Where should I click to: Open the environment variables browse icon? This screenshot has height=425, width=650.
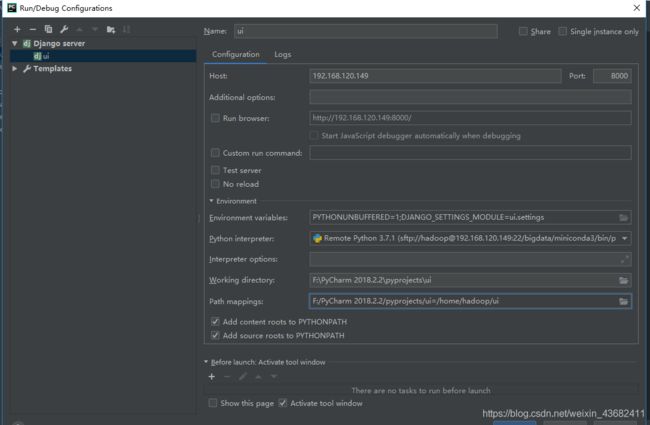pyautogui.click(x=623, y=218)
